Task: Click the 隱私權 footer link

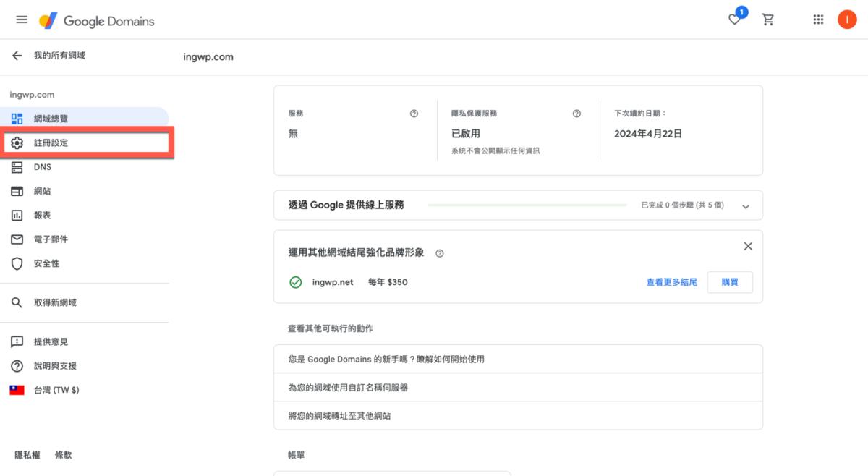Action: tap(27, 455)
